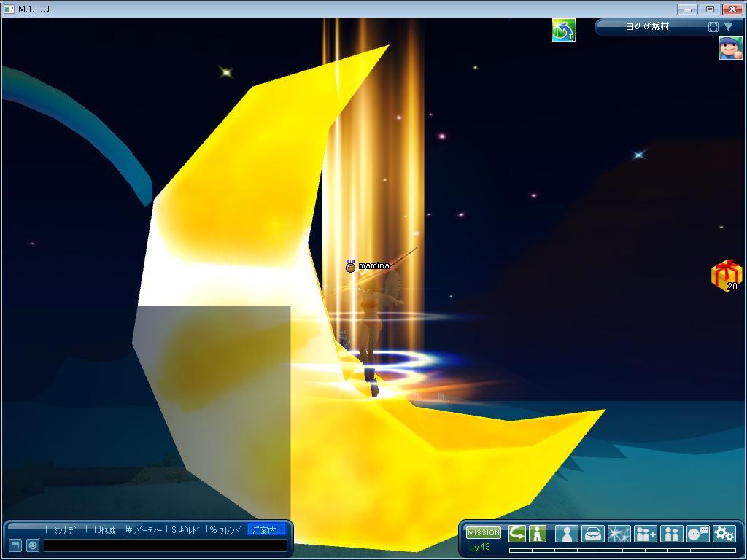This screenshot has height=560, width=747.
Task: Switch to the ご案内 chat tab
Action: coord(266,530)
